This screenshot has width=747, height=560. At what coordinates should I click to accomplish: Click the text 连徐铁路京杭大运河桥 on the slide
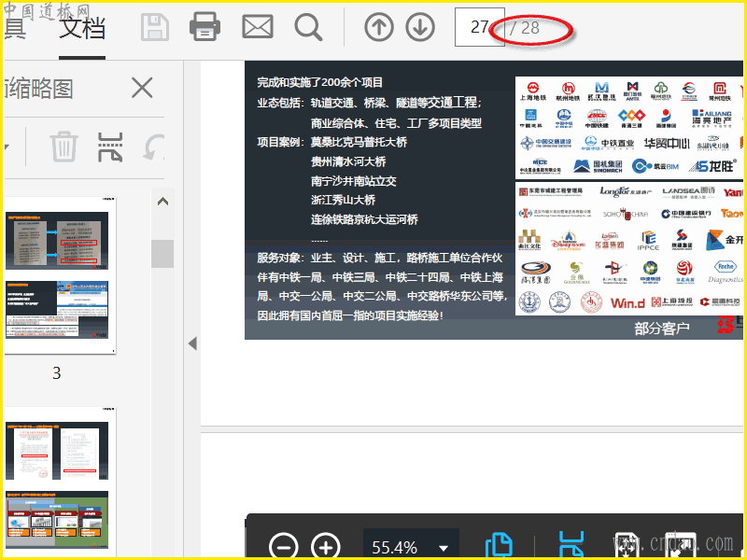pyautogui.click(x=364, y=219)
